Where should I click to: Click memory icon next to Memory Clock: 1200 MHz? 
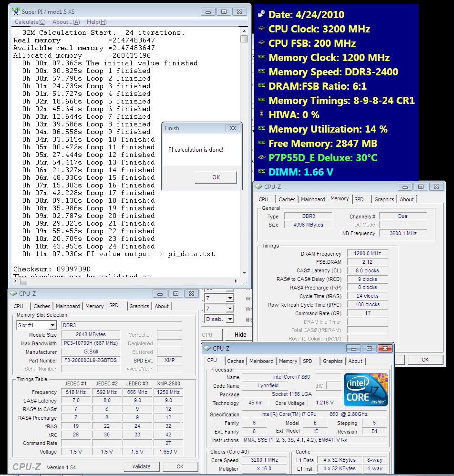(261, 57)
